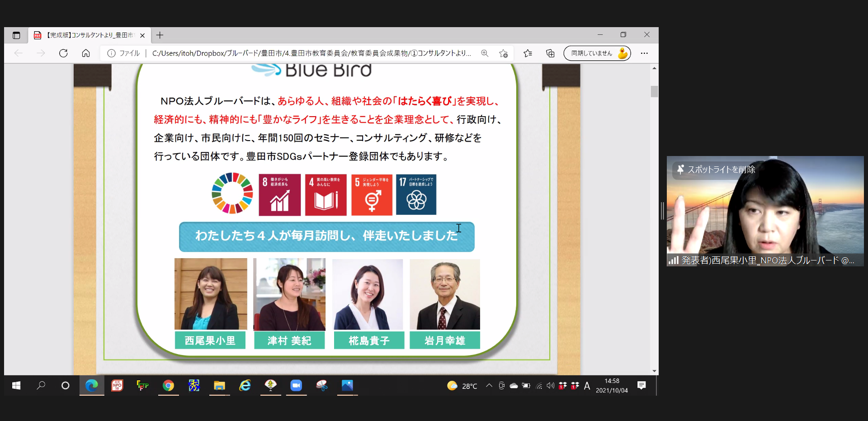Screen dimensions: 868x421
Task: Click the photo of 椛島貴子
Action: [x=368, y=294]
